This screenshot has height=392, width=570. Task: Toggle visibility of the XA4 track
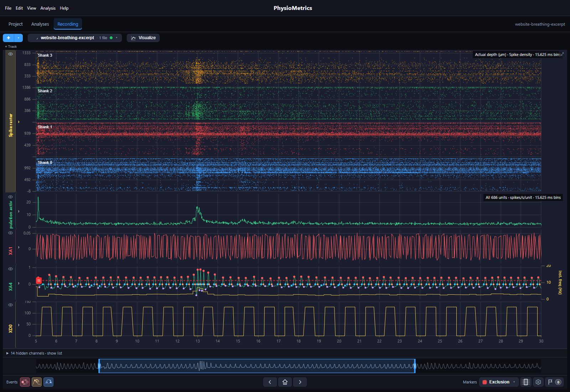click(x=11, y=269)
